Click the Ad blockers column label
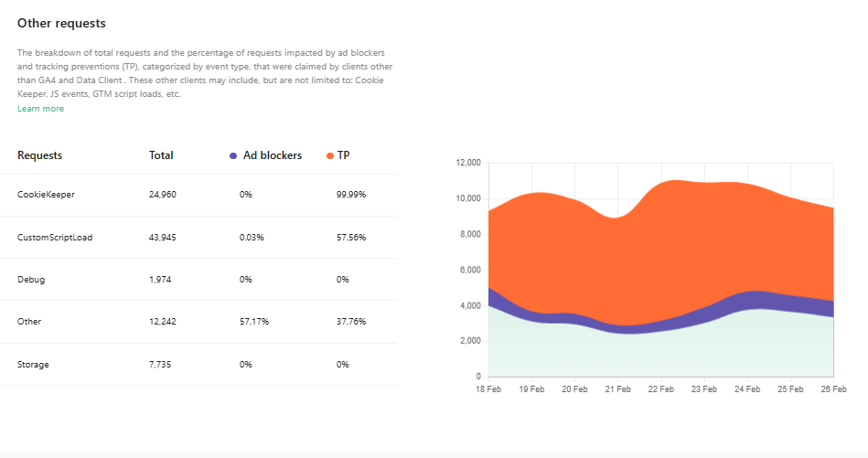The height and width of the screenshot is (458, 868). point(272,155)
